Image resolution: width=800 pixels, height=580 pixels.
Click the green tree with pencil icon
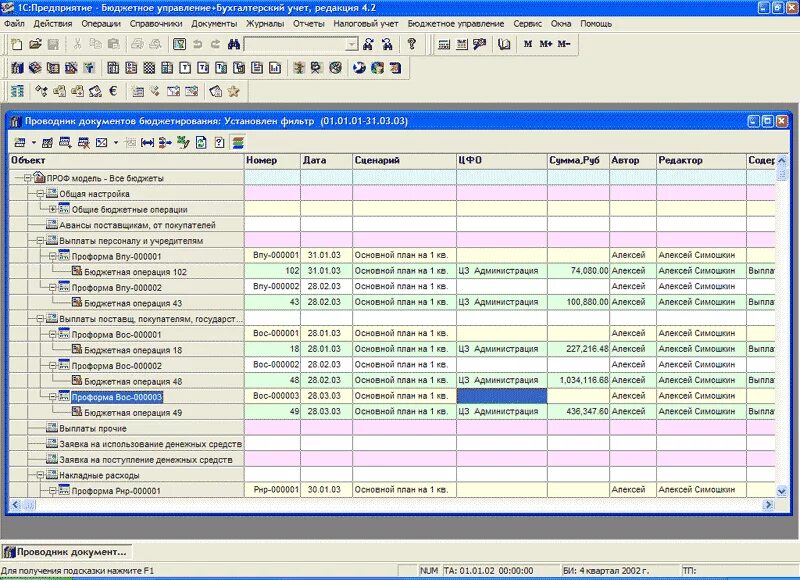click(183, 143)
